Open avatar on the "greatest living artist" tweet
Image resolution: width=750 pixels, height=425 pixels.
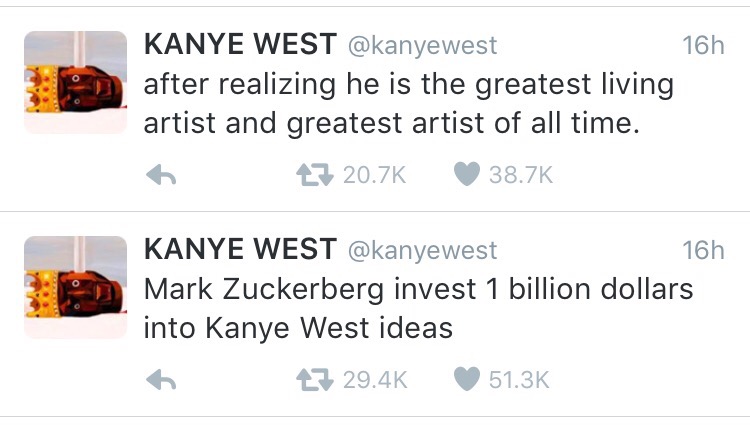pos(75,83)
